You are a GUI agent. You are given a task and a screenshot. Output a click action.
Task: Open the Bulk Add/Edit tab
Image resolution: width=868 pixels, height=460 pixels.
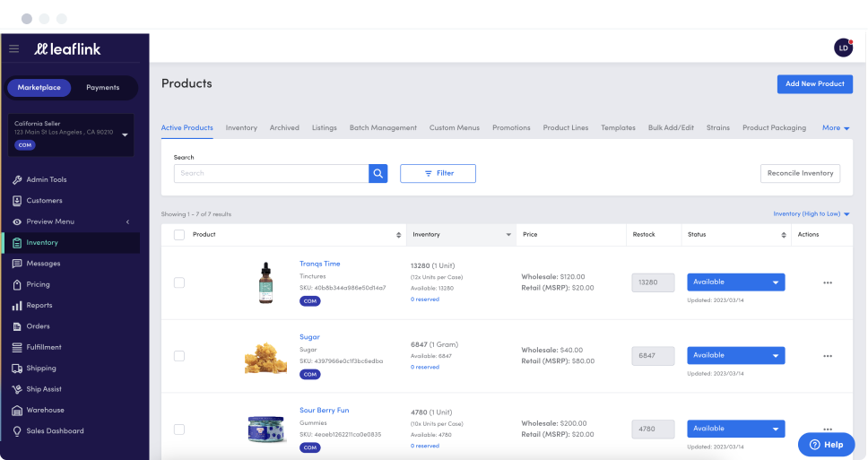(671, 128)
